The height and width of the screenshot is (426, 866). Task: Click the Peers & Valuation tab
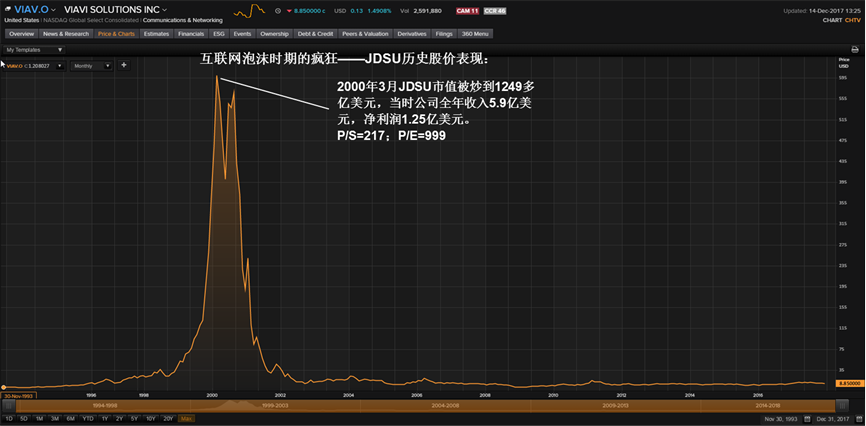pos(364,33)
